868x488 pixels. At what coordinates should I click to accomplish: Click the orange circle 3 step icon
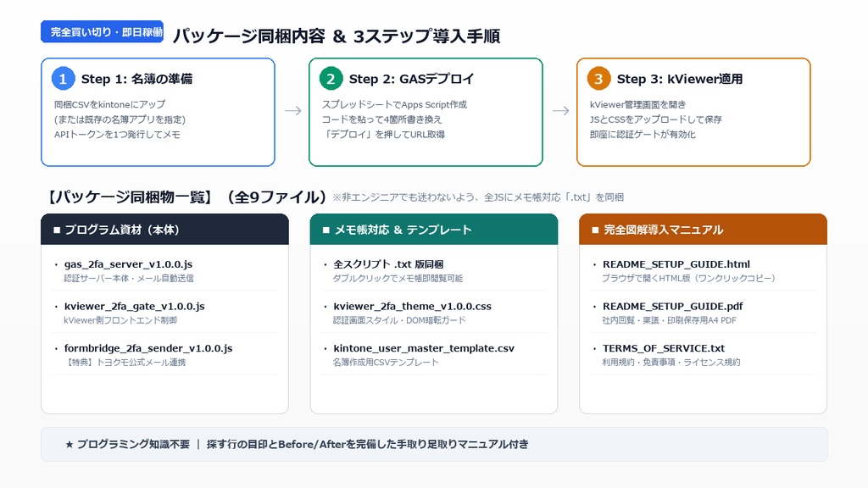[599, 79]
